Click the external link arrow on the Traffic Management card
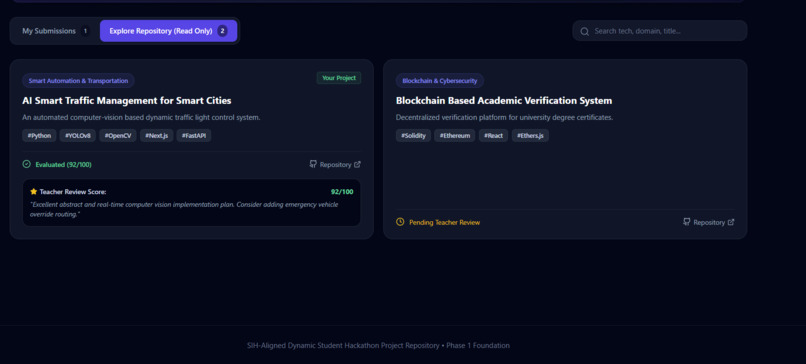Screen dimensions: 806x364 click(x=358, y=165)
